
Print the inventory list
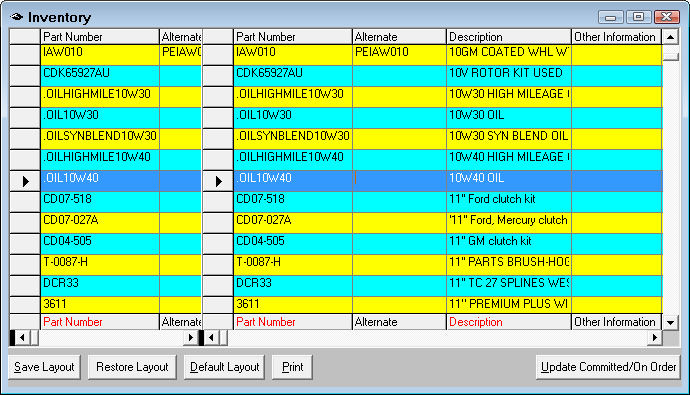[x=292, y=367]
